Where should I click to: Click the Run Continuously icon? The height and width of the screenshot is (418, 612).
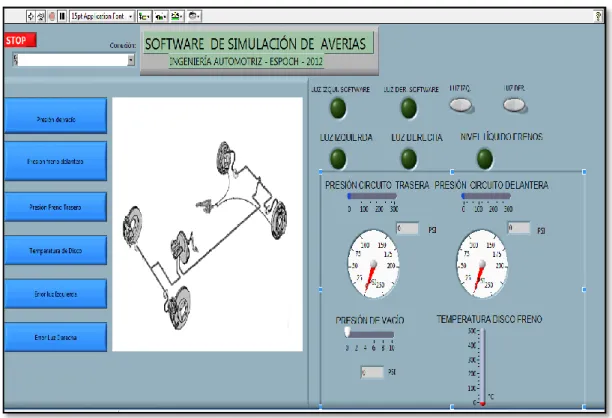tap(41, 16)
